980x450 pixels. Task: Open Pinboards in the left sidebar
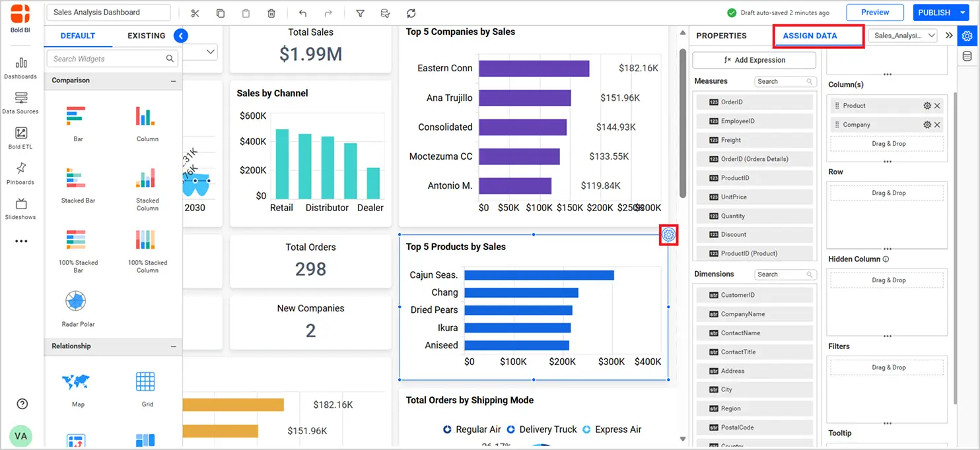[21, 174]
